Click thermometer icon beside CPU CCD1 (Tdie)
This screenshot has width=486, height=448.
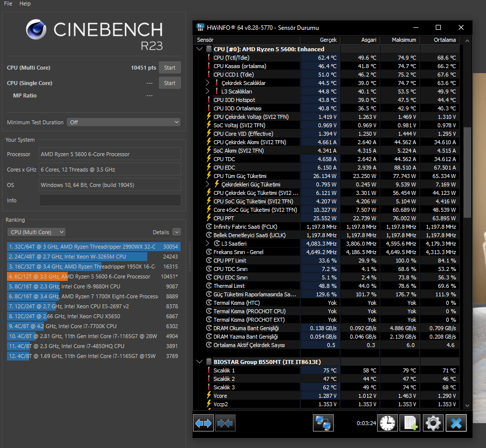tap(209, 75)
